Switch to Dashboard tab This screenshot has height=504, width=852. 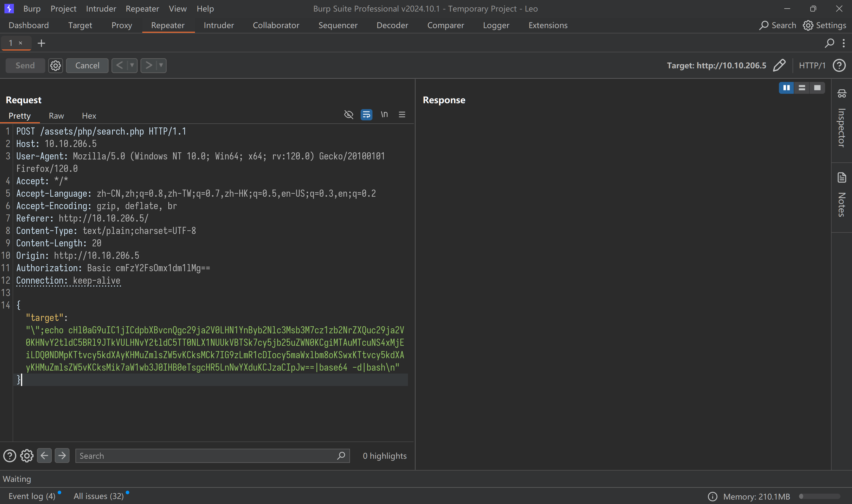[x=28, y=25]
